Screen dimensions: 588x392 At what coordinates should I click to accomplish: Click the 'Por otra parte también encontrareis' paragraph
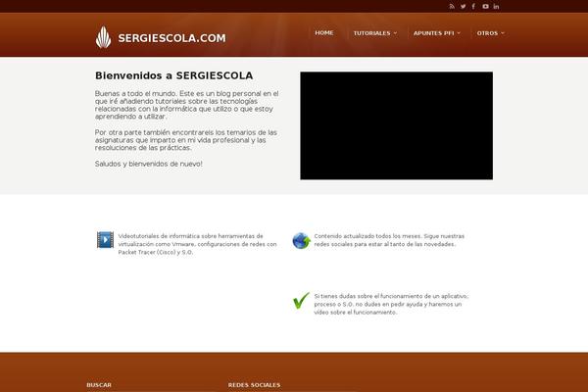point(186,140)
